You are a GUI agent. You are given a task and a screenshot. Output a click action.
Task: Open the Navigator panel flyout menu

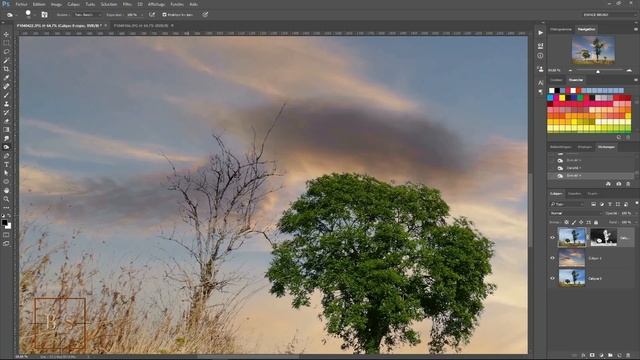pyautogui.click(x=636, y=29)
